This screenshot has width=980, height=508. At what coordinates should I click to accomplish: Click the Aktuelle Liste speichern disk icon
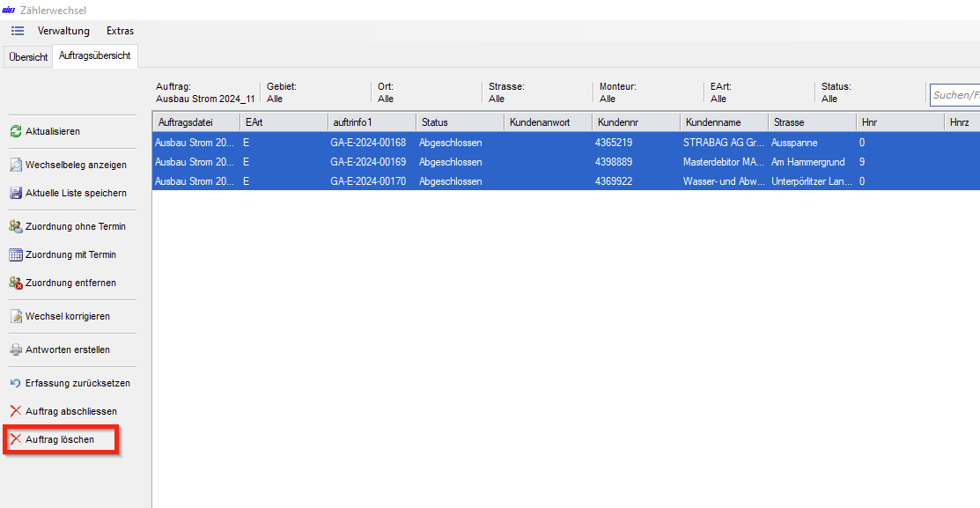point(16,193)
